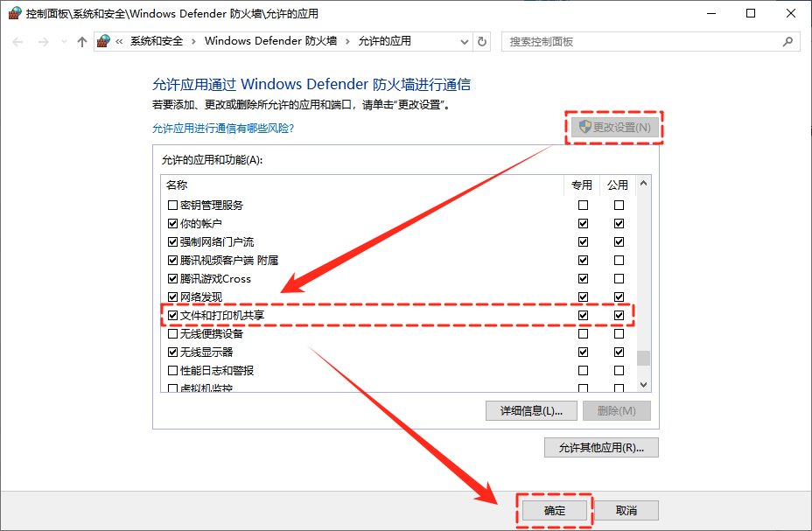Toggle 专用 checkbox for 密钥管理服务
812x531 pixels.
click(x=583, y=206)
